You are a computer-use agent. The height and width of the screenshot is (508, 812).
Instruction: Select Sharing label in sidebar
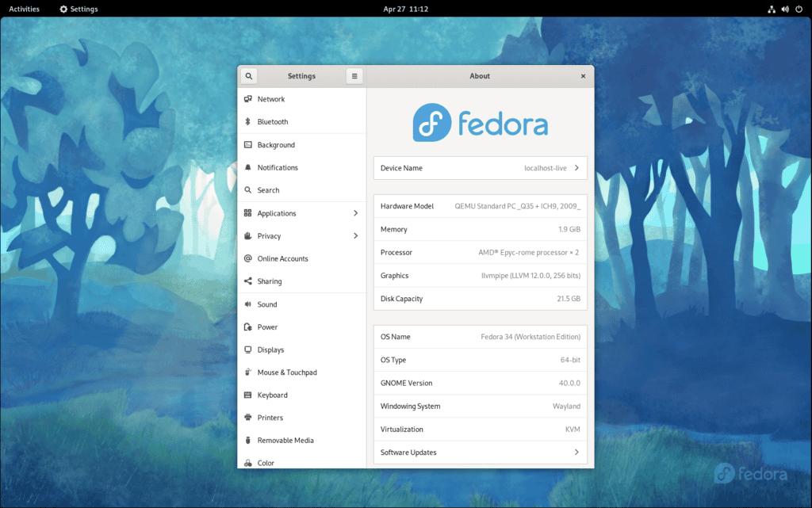270,281
